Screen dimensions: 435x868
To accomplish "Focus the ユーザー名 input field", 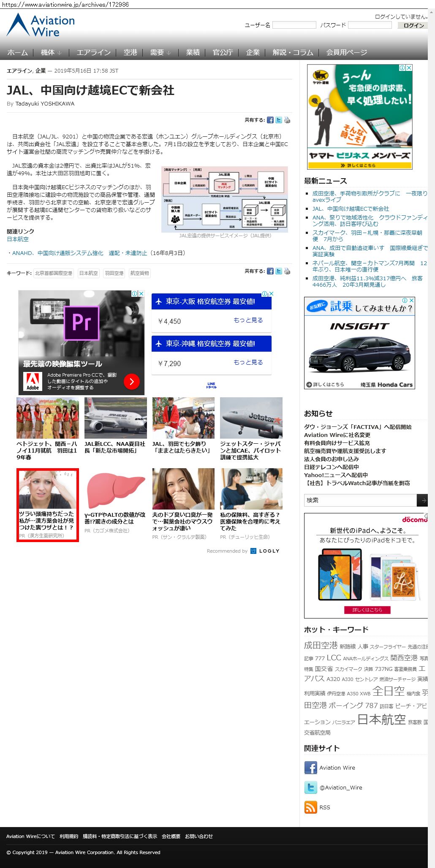I will (x=294, y=25).
